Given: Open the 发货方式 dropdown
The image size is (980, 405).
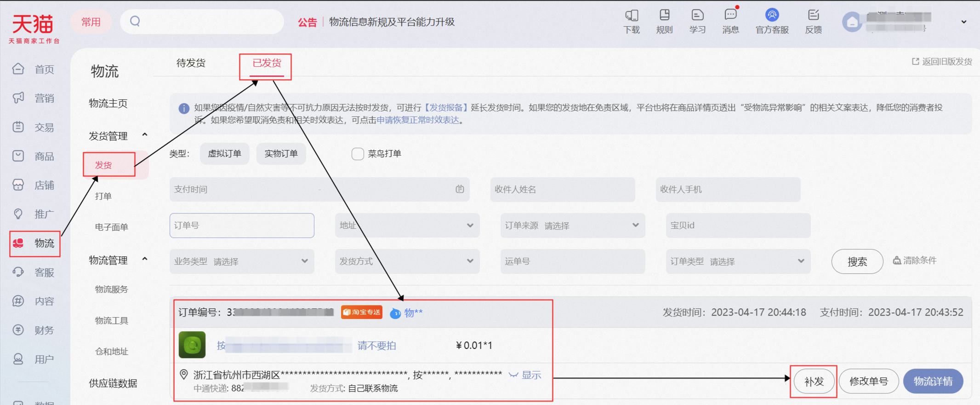Looking at the screenshot, I should pyautogui.click(x=407, y=261).
